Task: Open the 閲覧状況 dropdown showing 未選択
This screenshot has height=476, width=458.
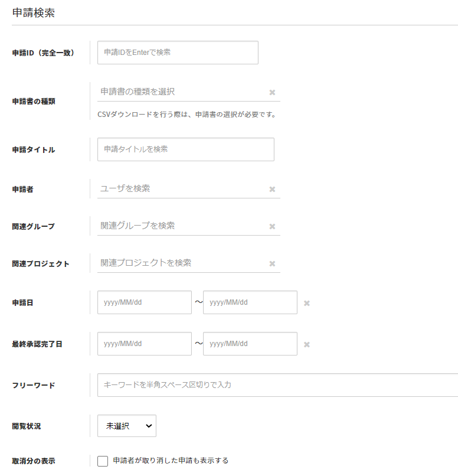Action: pos(127,426)
